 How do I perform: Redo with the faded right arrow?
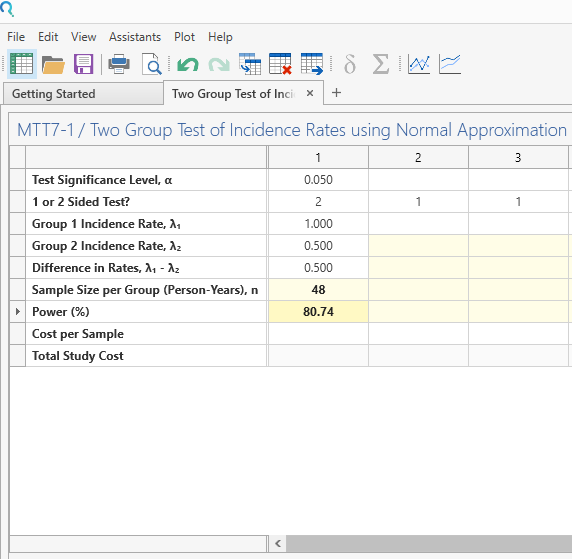point(219,65)
